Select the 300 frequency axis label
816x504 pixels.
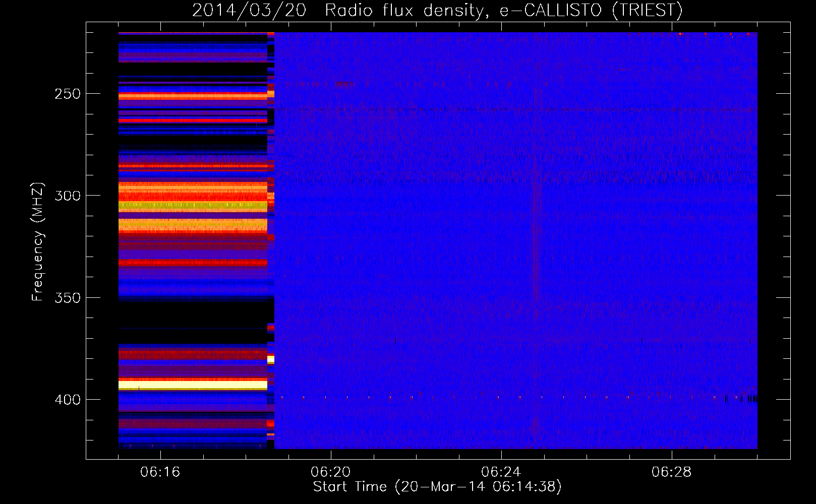pyautogui.click(x=68, y=196)
